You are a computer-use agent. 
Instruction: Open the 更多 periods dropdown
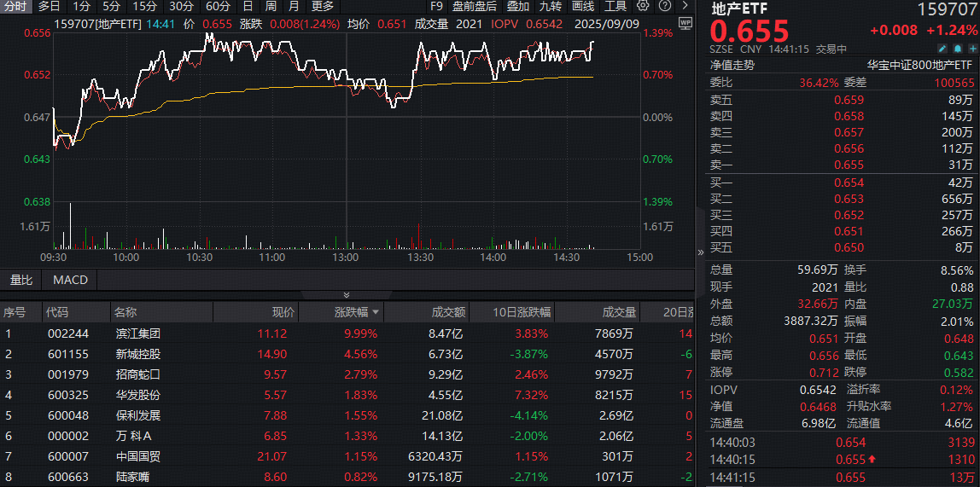[323, 6]
